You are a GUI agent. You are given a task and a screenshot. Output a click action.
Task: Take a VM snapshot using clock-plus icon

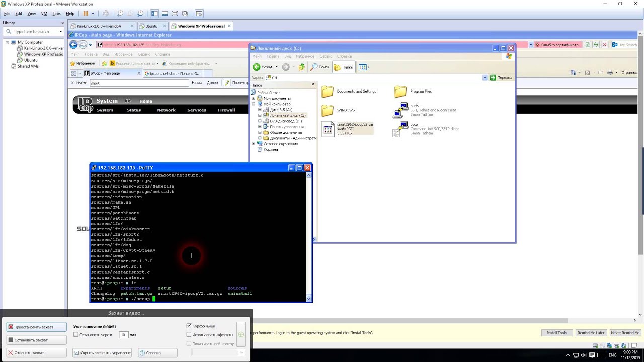coord(120,14)
